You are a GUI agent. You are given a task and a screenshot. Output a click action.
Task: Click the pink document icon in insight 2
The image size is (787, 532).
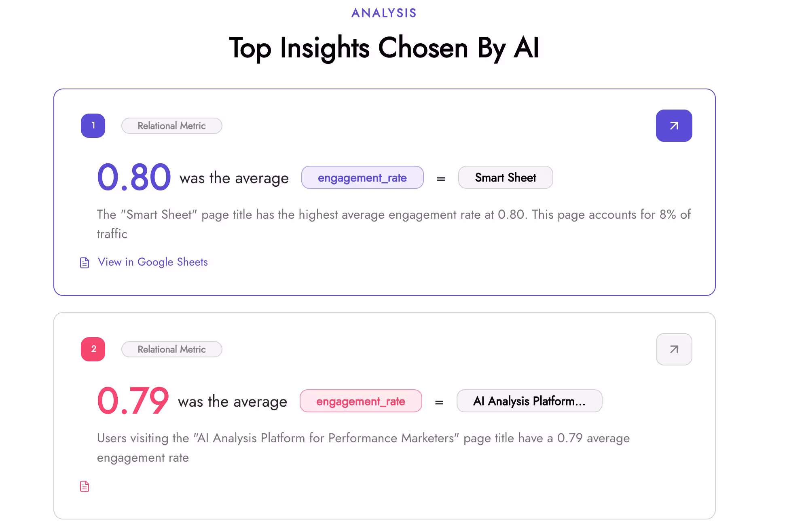tap(85, 486)
